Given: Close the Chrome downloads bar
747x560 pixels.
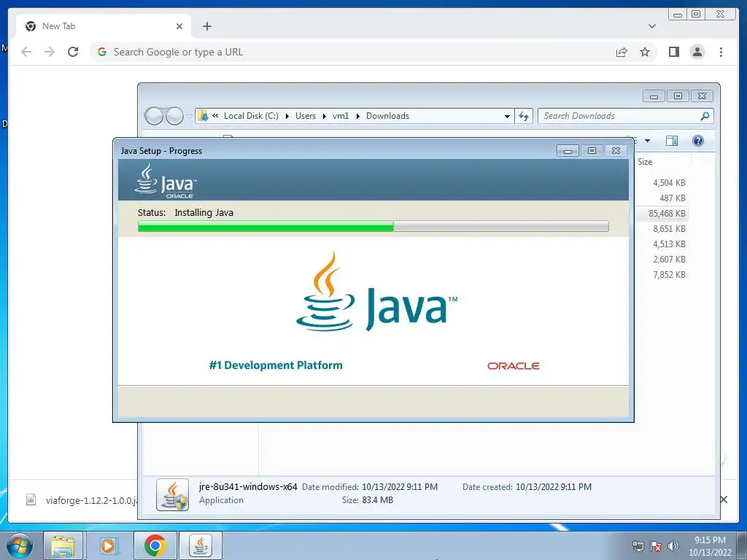Looking at the screenshot, I should [x=724, y=499].
